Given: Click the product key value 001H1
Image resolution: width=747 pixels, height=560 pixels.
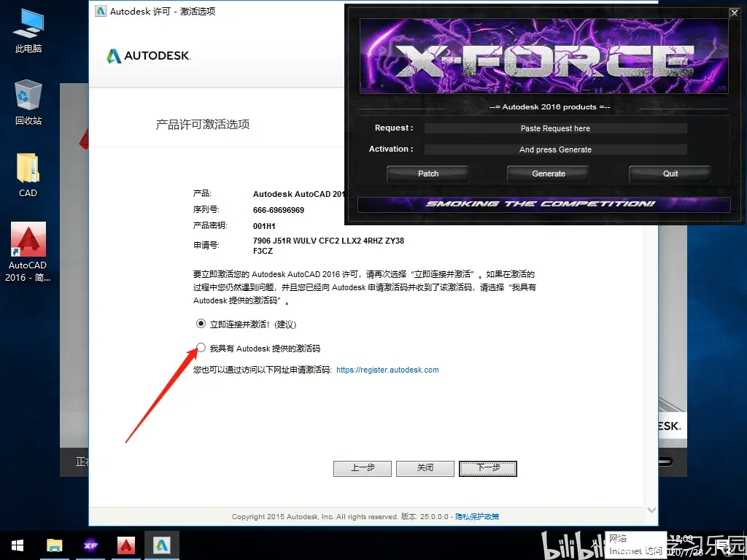Looking at the screenshot, I should pos(264,226).
